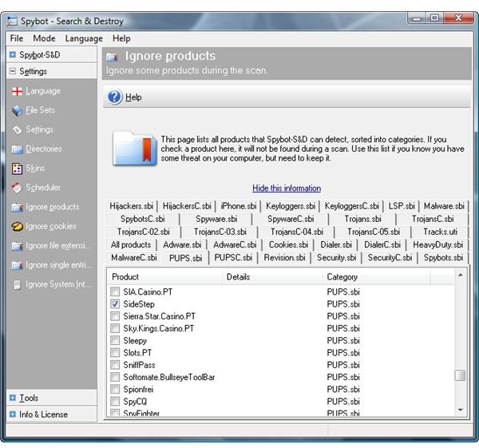
Task: Click the Directories folder icon
Action: point(17,149)
